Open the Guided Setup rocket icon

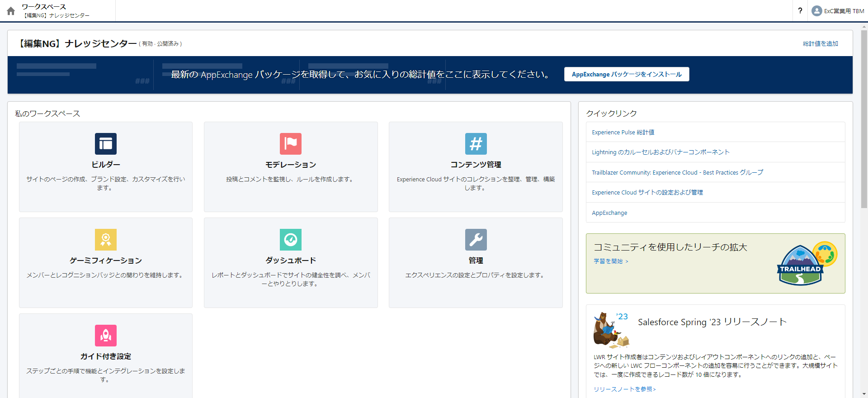(x=106, y=336)
